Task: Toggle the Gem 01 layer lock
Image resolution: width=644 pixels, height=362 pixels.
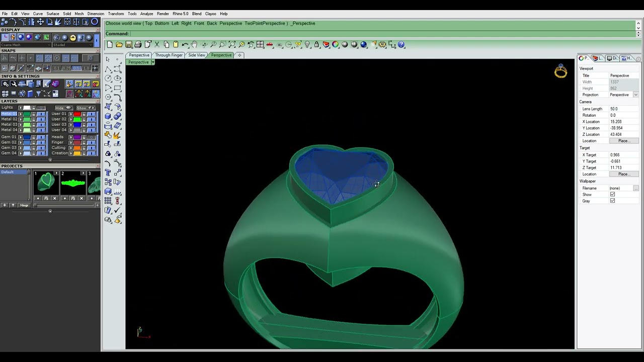Action: click(33, 137)
